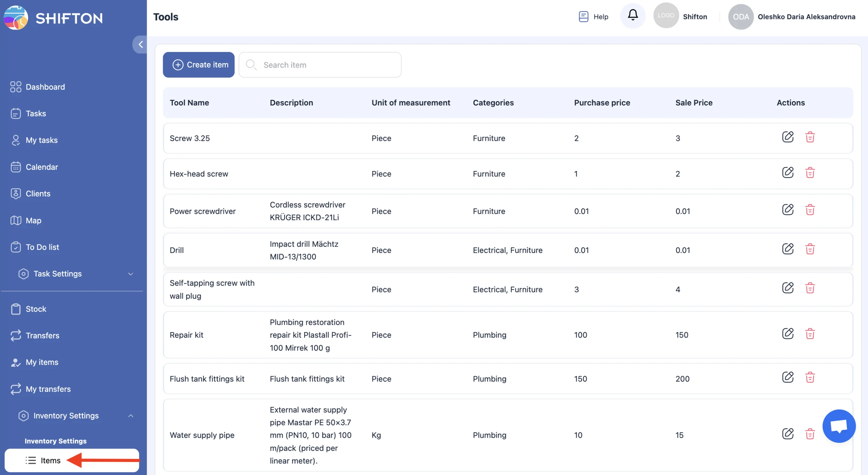Collapse the left sidebar panel
The width and height of the screenshot is (868, 475).
[140, 44]
